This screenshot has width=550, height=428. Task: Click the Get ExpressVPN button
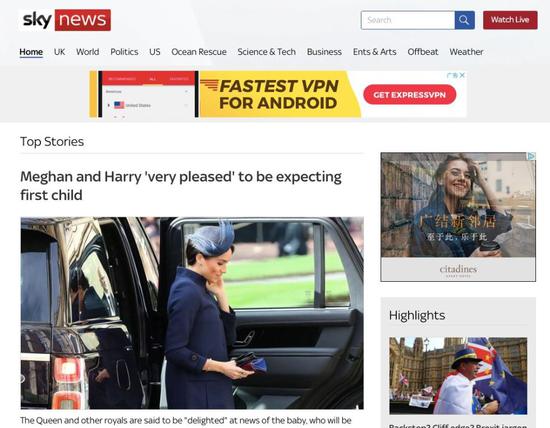pos(409,95)
